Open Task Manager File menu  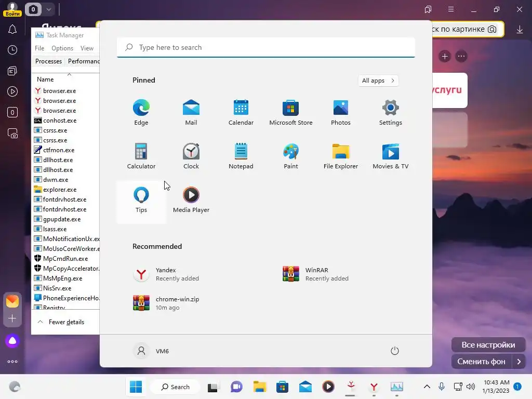39,48
